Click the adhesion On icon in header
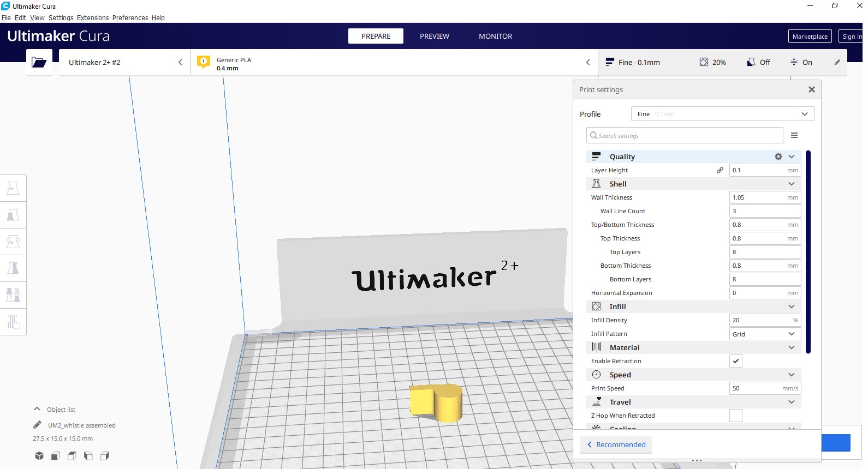This screenshot has height=469, width=868. click(x=794, y=62)
